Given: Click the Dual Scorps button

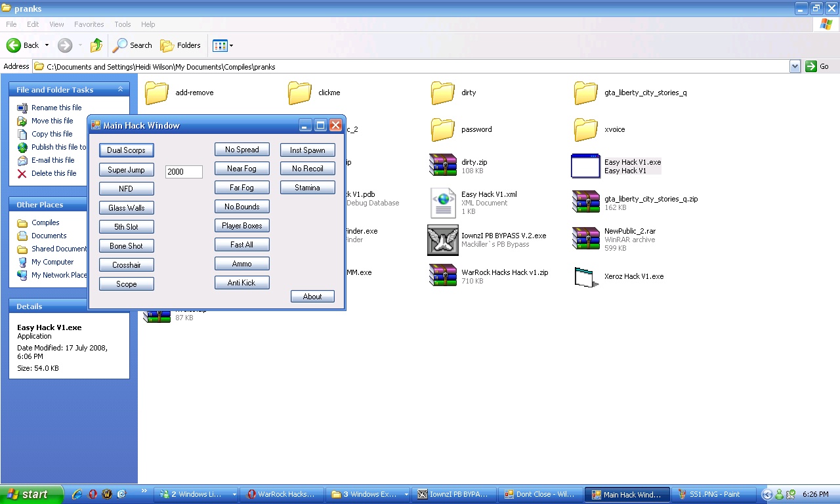Looking at the screenshot, I should point(127,150).
